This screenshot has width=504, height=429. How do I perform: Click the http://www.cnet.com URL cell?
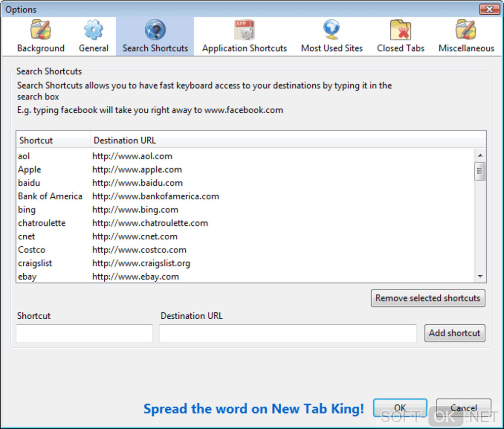tap(135, 236)
